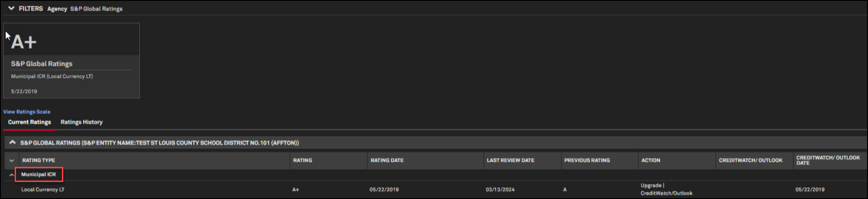Screen dimensions: 868x199
Task: Select the Local Currency LT row
Action: tap(43, 189)
